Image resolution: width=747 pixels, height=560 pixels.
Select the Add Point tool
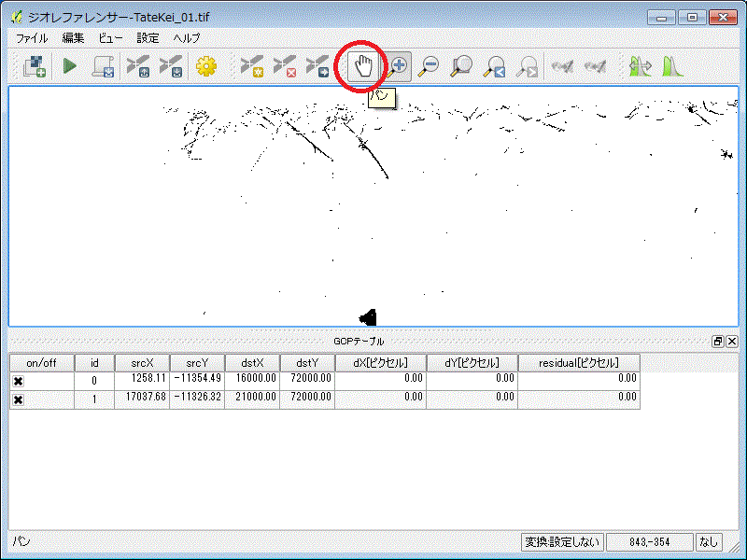point(251,66)
